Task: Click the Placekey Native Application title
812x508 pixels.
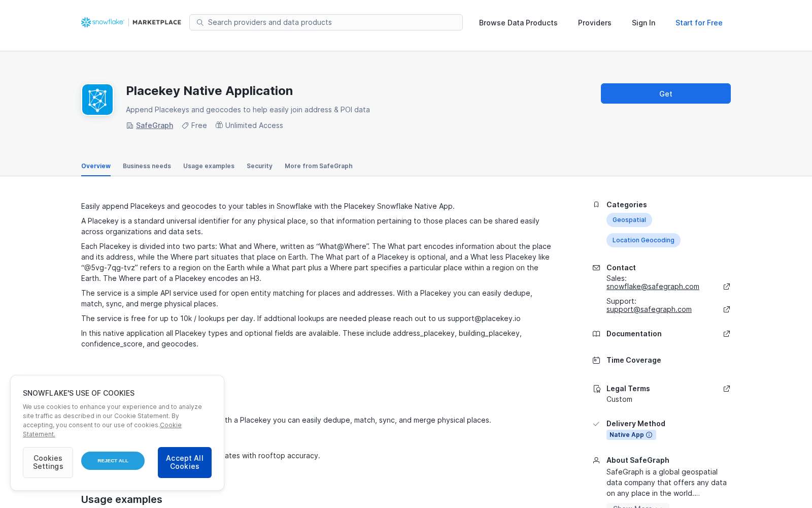Action: pyautogui.click(x=210, y=91)
